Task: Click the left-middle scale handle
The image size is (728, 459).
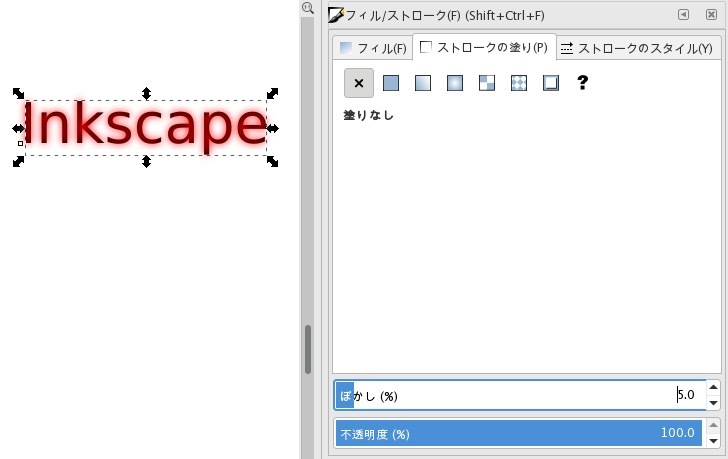Action: tap(19, 128)
